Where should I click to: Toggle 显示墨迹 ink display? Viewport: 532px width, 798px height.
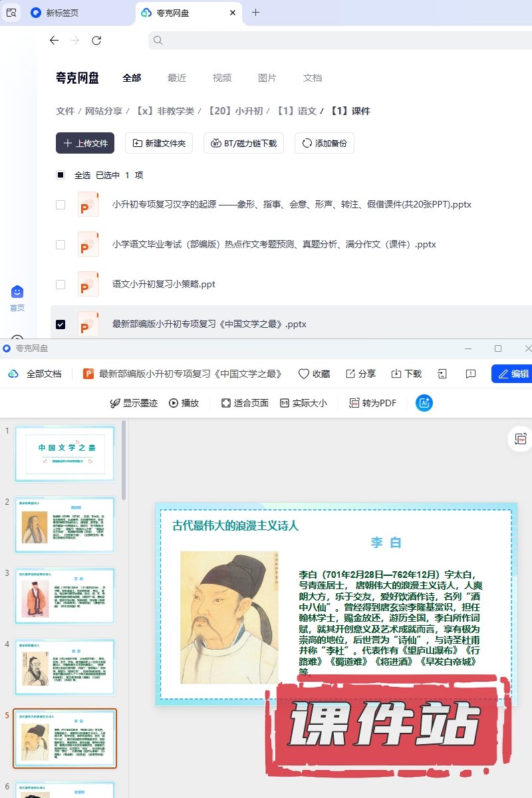(134, 403)
